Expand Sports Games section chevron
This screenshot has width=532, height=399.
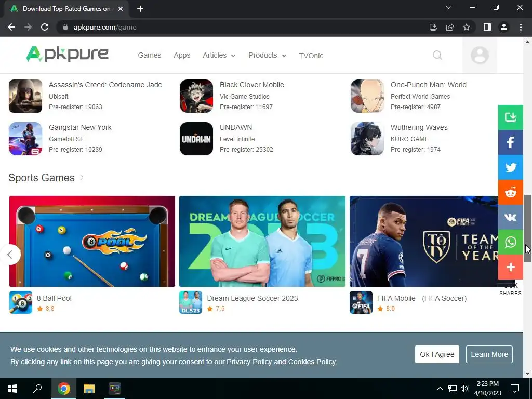tap(82, 178)
